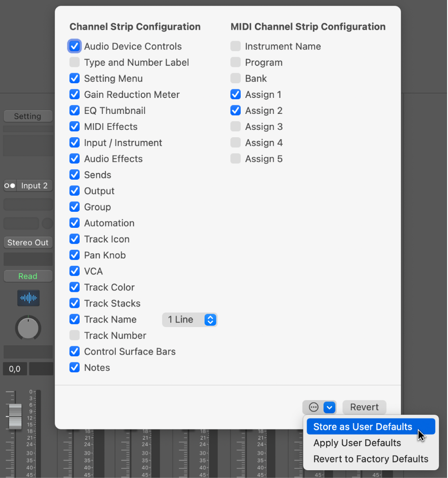Choose Apply User Defaults from the menu
Image resolution: width=448 pixels, height=478 pixels.
point(357,443)
